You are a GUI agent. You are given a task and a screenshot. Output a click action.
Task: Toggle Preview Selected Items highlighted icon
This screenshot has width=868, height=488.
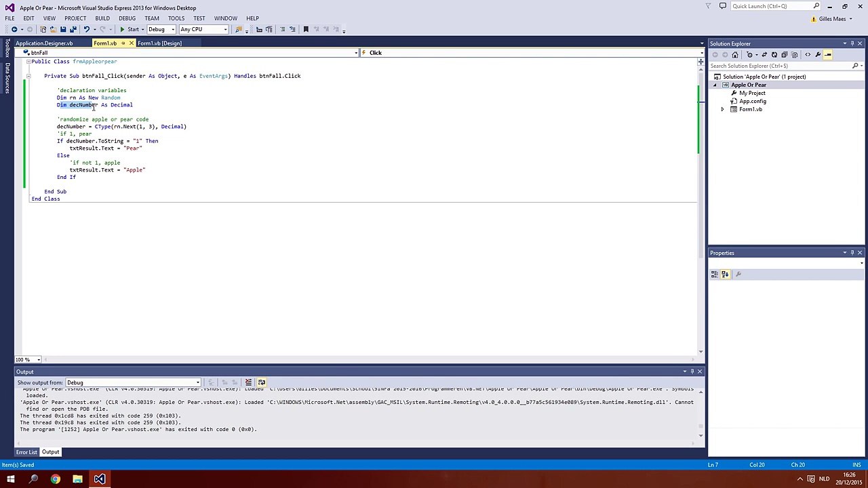(x=827, y=55)
